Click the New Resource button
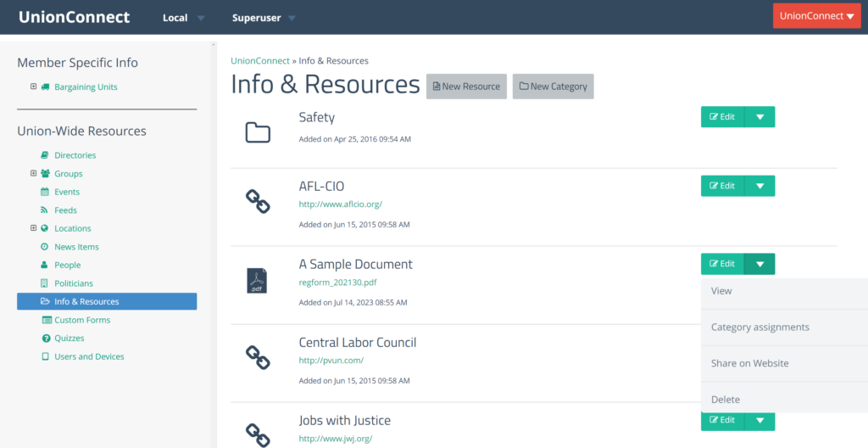868x448 pixels. pos(466,87)
